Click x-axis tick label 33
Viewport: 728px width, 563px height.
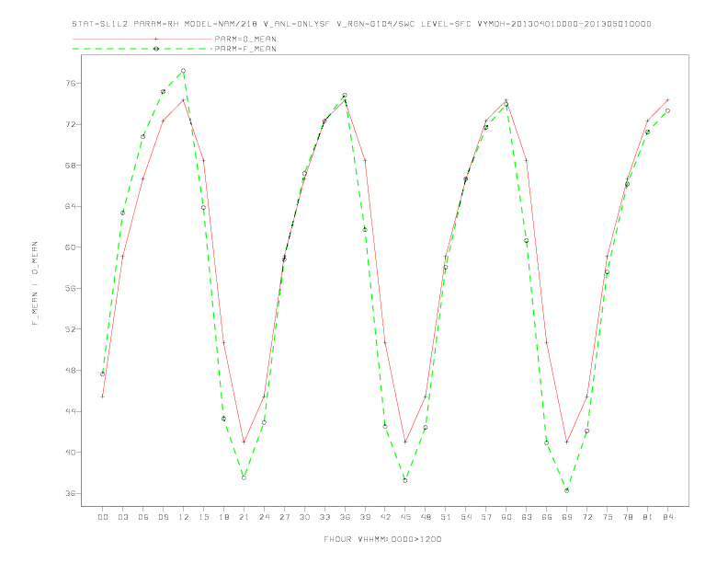[x=324, y=517]
